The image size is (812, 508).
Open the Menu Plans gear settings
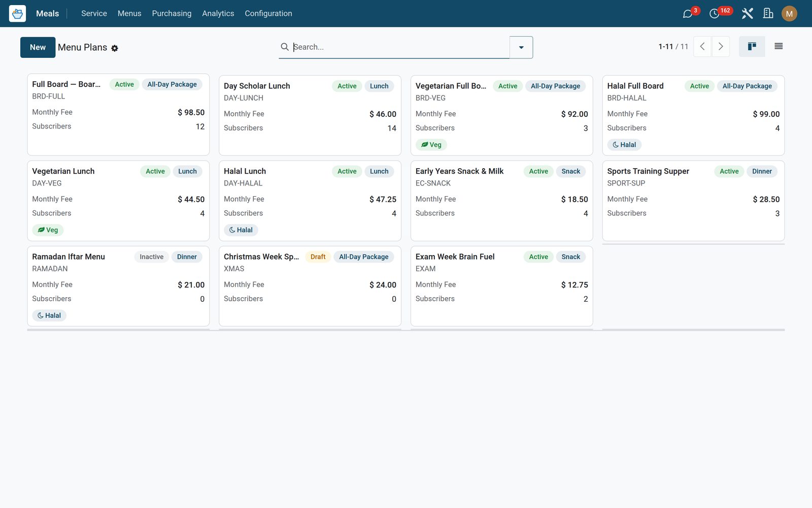(x=115, y=48)
